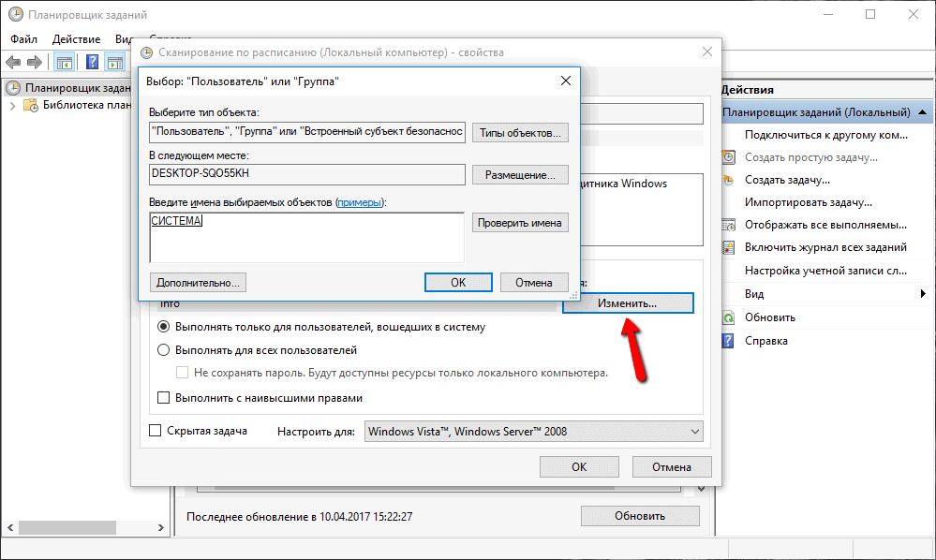The height and width of the screenshot is (560, 936).
Task: Click the green 'Обновить' action icon
Action: pos(729,317)
